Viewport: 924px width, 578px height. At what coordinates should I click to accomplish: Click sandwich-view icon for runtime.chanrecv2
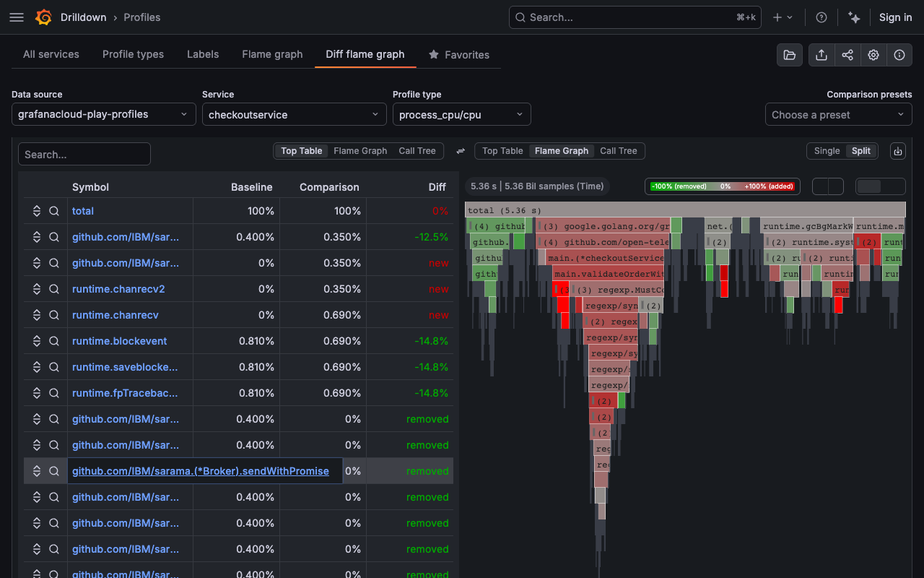(x=37, y=289)
